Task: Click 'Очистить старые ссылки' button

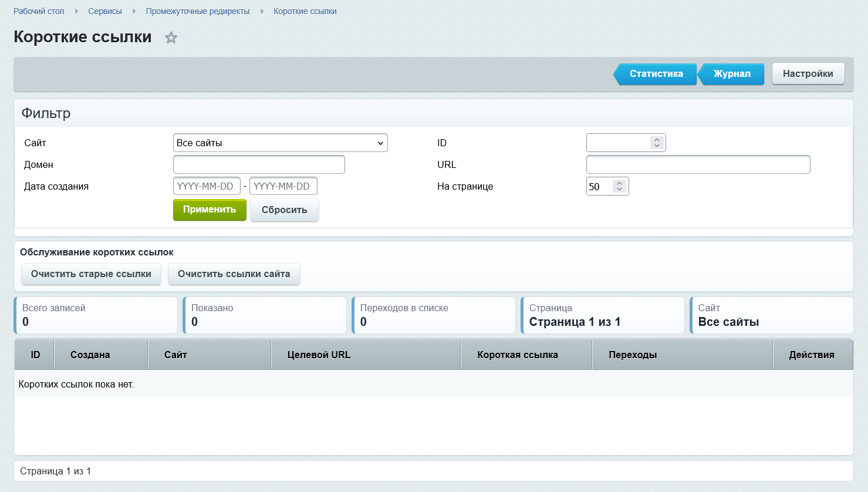Action: pyautogui.click(x=91, y=274)
